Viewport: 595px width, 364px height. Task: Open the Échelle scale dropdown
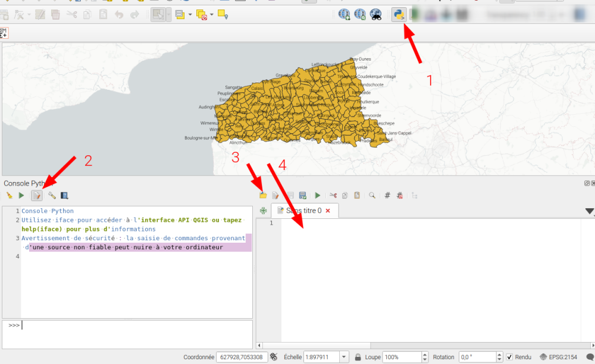click(x=344, y=357)
